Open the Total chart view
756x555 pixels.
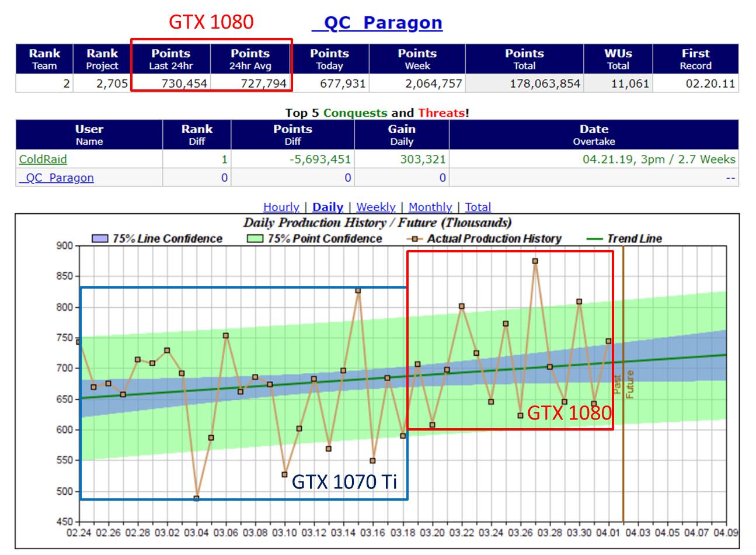[x=478, y=207]
